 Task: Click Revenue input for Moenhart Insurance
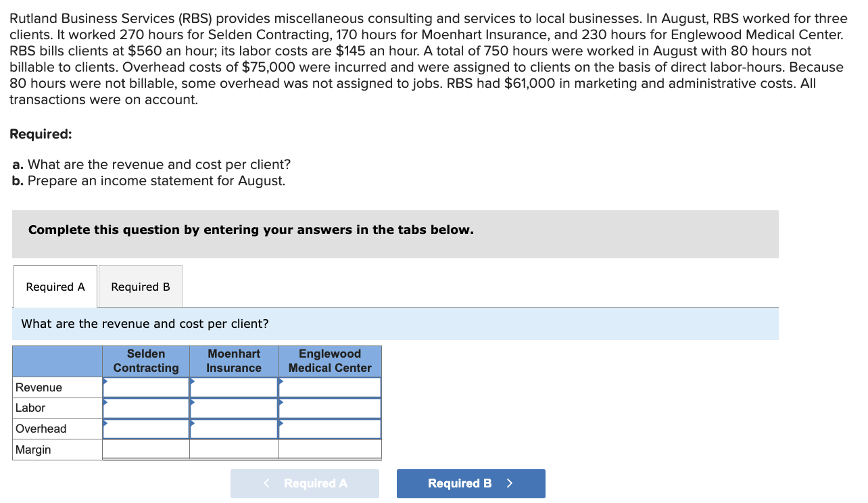point(234,387)
